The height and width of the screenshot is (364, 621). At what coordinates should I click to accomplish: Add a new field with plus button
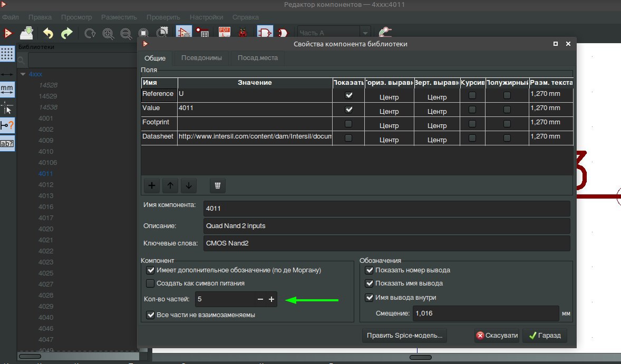152,185
